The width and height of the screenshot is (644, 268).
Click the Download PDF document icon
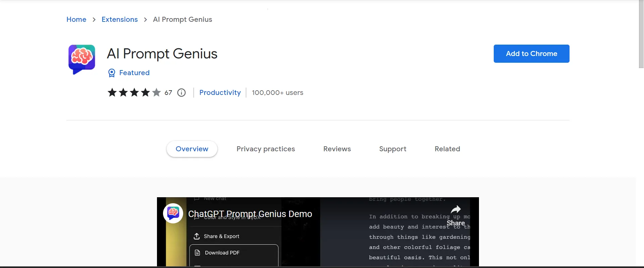tap(198, 253)
